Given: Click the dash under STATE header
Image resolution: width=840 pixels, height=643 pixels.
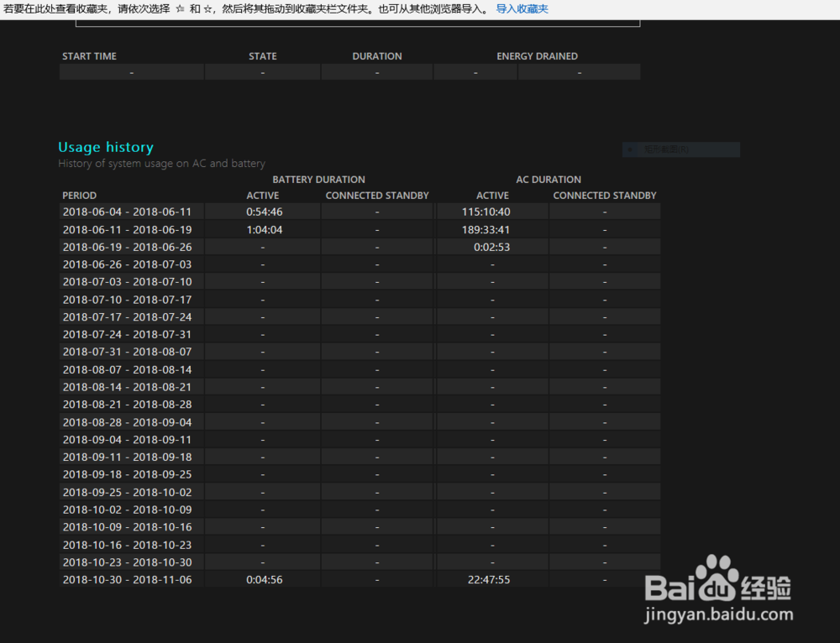Looking at the screenshot, I should coord(262,72).
